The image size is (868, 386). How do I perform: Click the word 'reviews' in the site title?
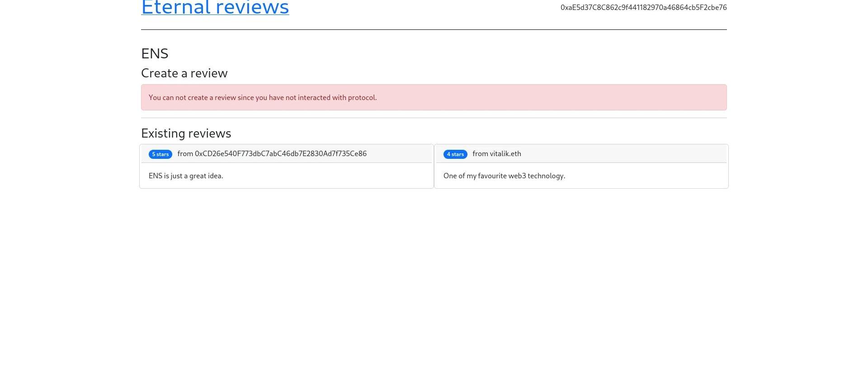tap(252, 8)
